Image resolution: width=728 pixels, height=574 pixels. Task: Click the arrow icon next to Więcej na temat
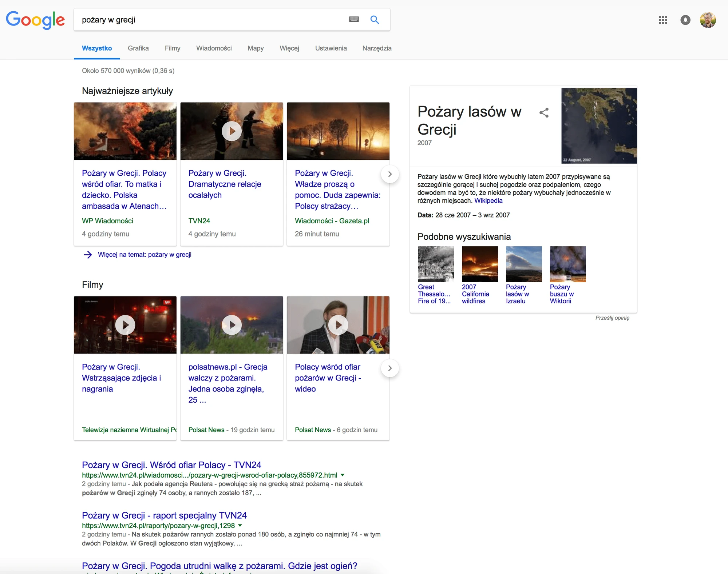tap(88, 255)
